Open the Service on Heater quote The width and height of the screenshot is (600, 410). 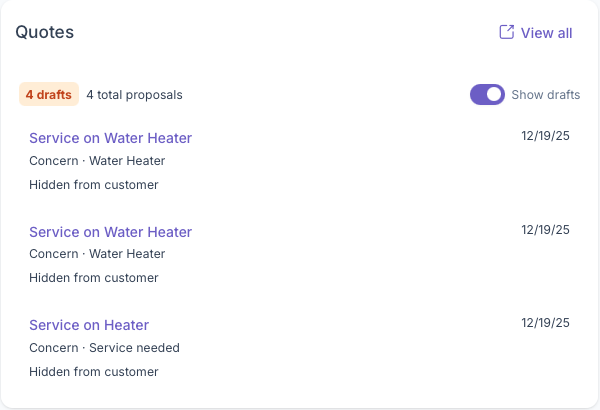coord(89,325)
